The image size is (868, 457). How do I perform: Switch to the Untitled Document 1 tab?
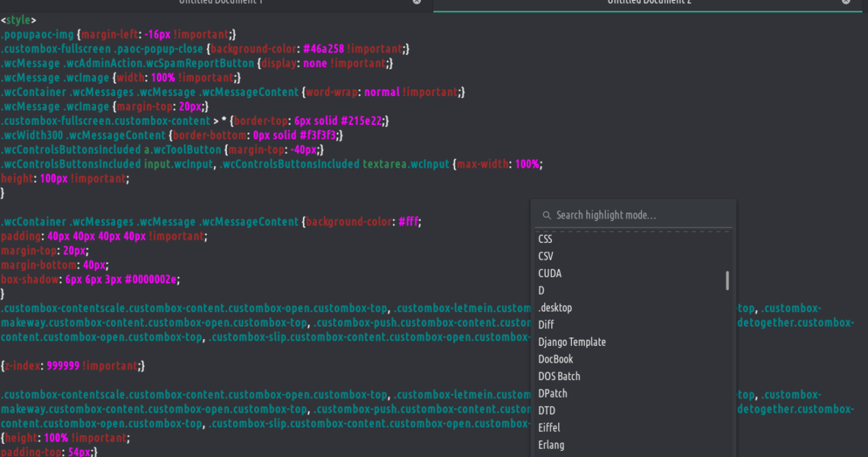point(221,2)
